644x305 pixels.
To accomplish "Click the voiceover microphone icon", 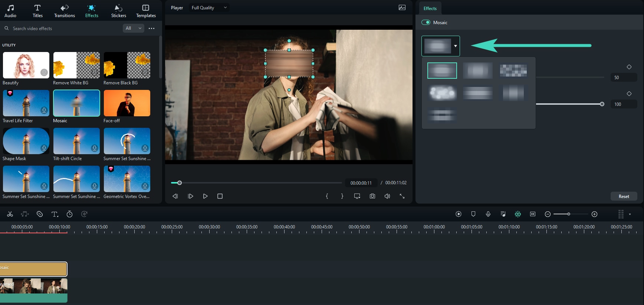I will (488, 214).
